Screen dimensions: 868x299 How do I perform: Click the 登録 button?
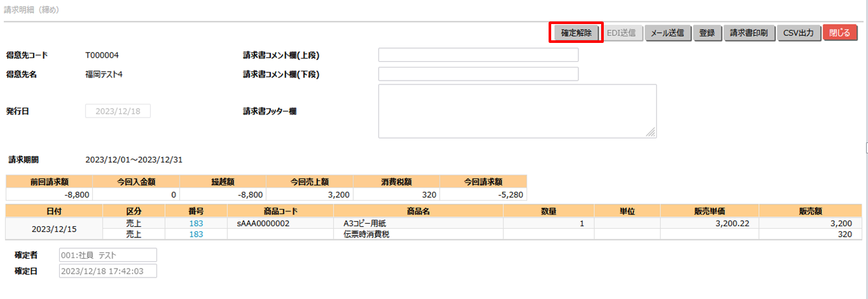pos(707,33)
